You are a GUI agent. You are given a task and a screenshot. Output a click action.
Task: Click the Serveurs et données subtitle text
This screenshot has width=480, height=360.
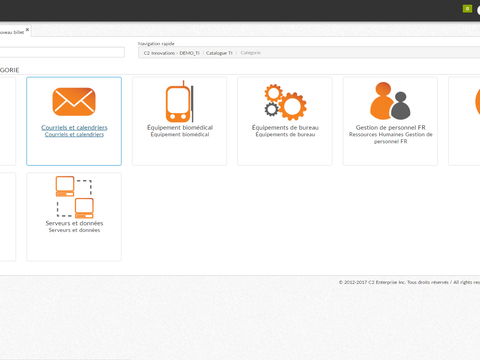tap(74, 230)
